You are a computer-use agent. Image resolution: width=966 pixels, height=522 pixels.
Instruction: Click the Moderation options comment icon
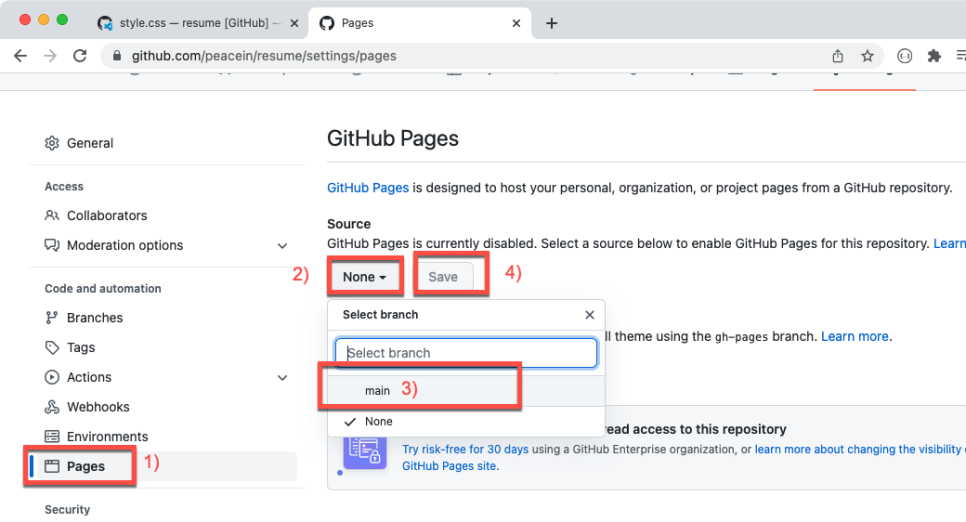52,245
